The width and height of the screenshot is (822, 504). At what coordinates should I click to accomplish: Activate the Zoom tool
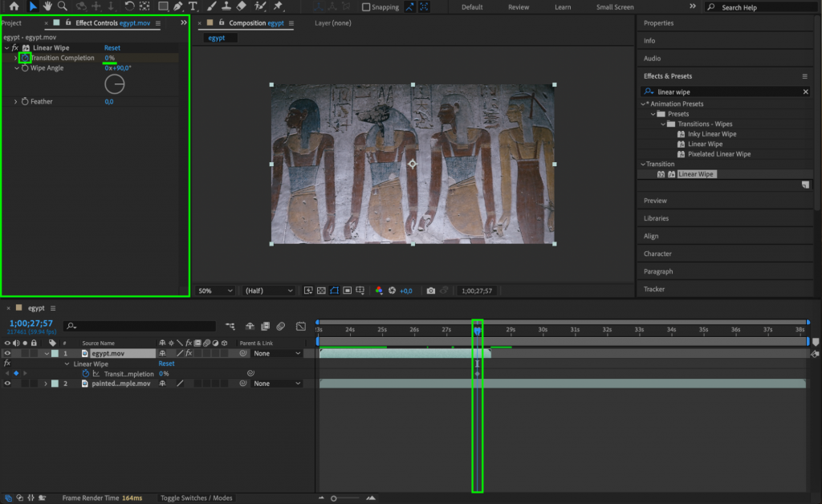click(x=63, y=6)
